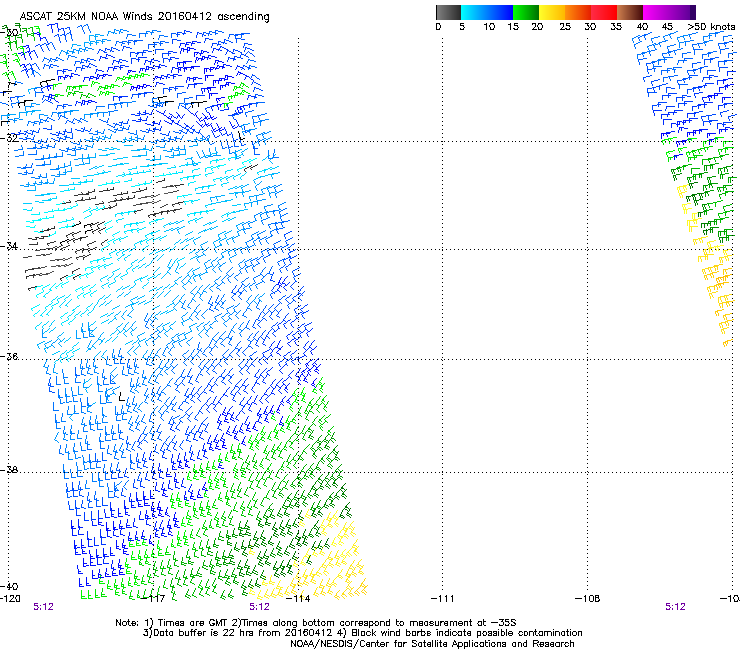The height and width of the screenshot is (650, 740).
Task: Click the '-120' longitude axis label
Action: click(x=10, y=599)
